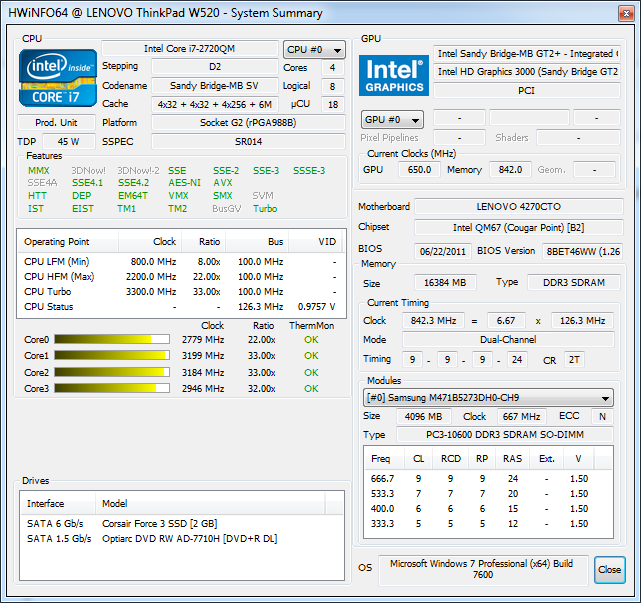Click the module clock 667 MHz field
This screenshot has width=641, height=603.
click(x=522, y=417)
